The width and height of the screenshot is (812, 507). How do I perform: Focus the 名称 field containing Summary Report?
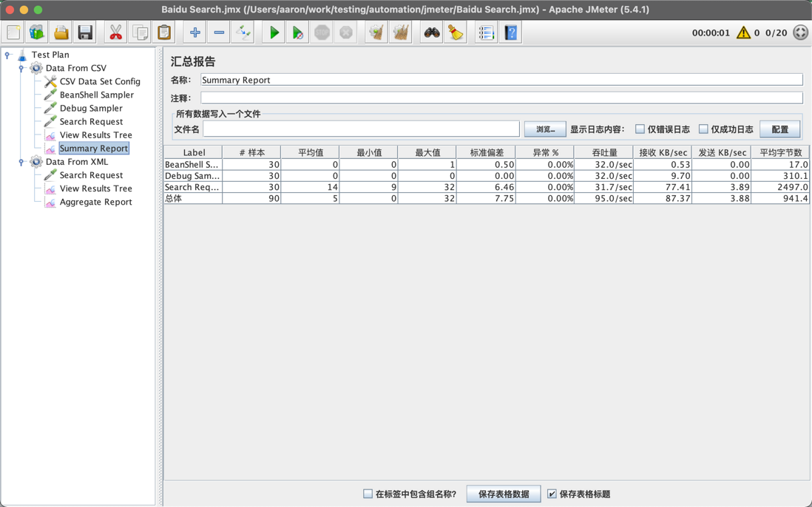pos(501,80)
